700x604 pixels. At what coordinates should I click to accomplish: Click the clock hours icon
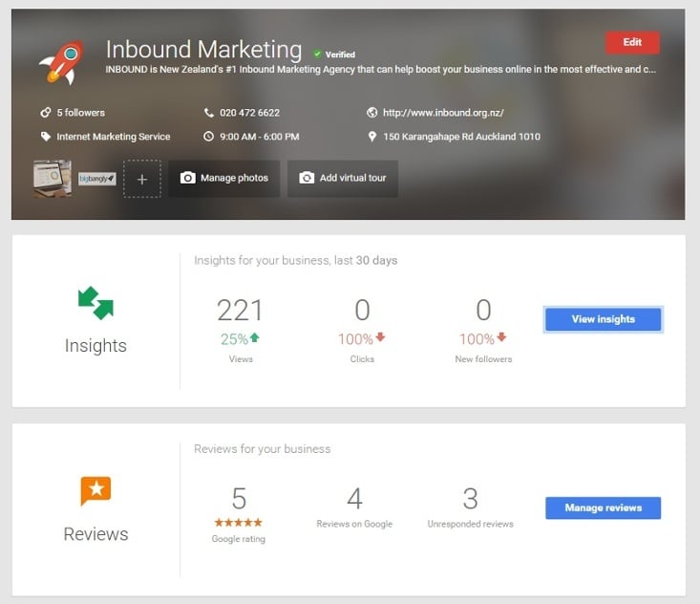coord(208,137)
